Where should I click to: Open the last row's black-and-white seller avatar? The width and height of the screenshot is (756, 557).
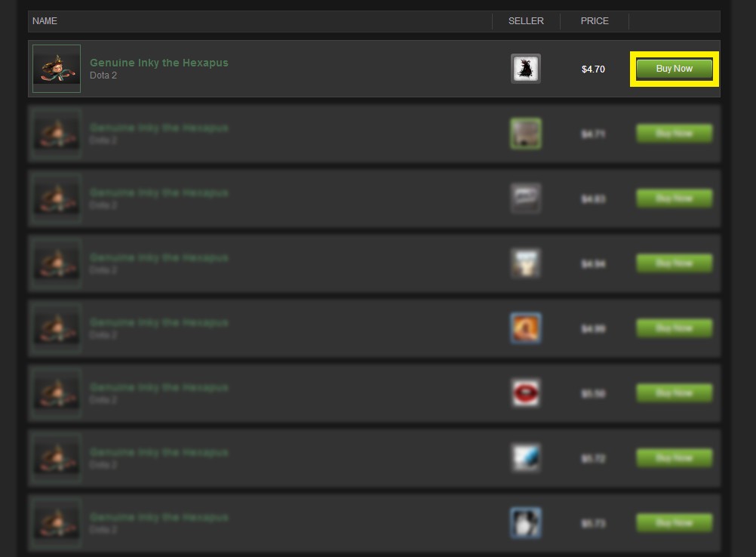pyautogui.click(x=526, y=523)
